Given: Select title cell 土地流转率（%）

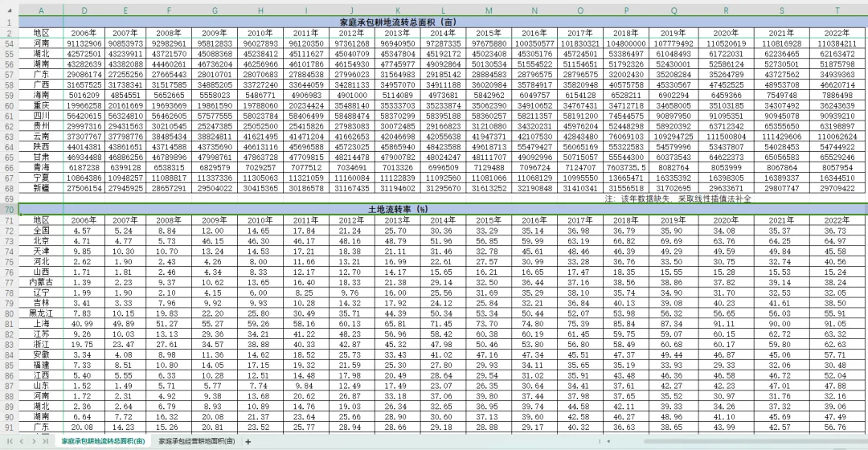Looking at the screenshot, I should tap(398, 209).
